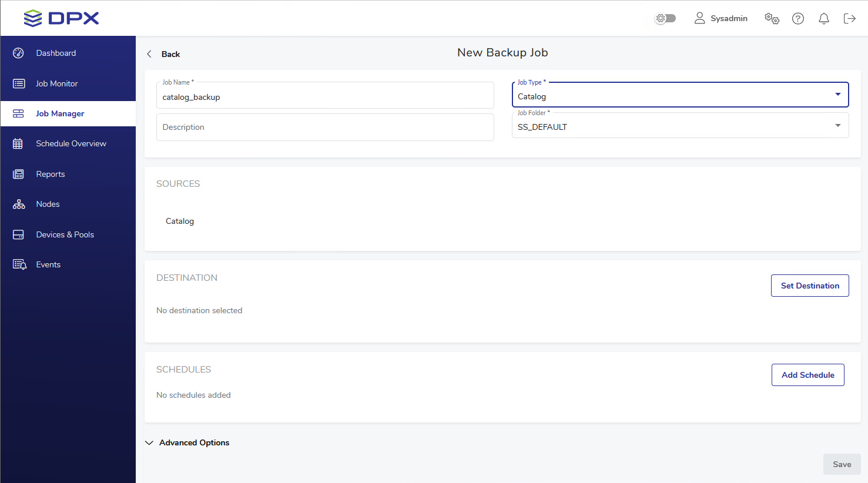Open the Sysadmin user profile
The height and width of the screenshot is (483, 868).
(720, 18)
